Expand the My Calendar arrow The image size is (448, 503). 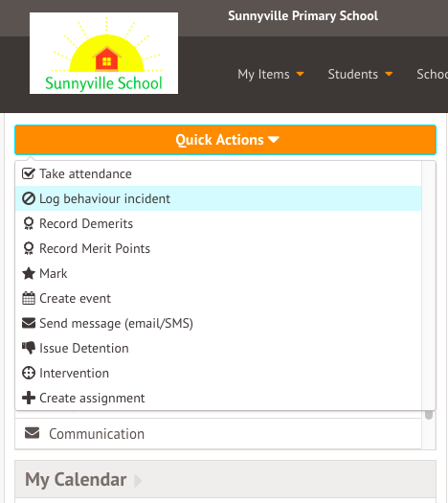coord(138,480)
